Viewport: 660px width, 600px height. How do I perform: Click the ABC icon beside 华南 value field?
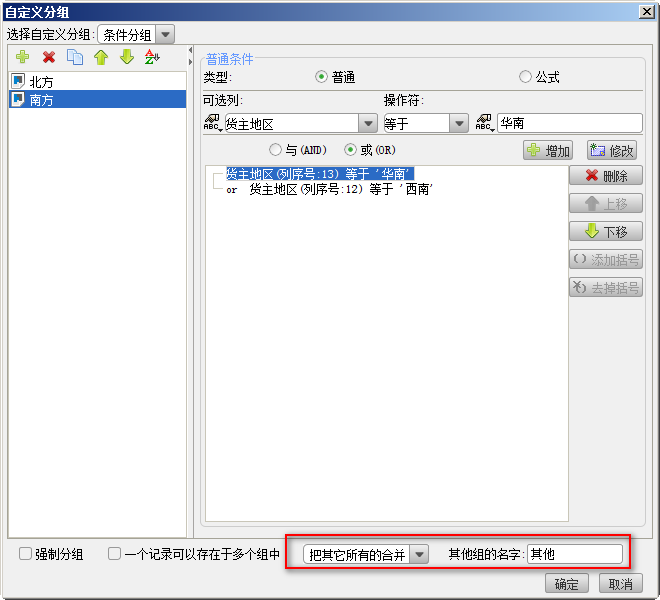tap(484, 123)
